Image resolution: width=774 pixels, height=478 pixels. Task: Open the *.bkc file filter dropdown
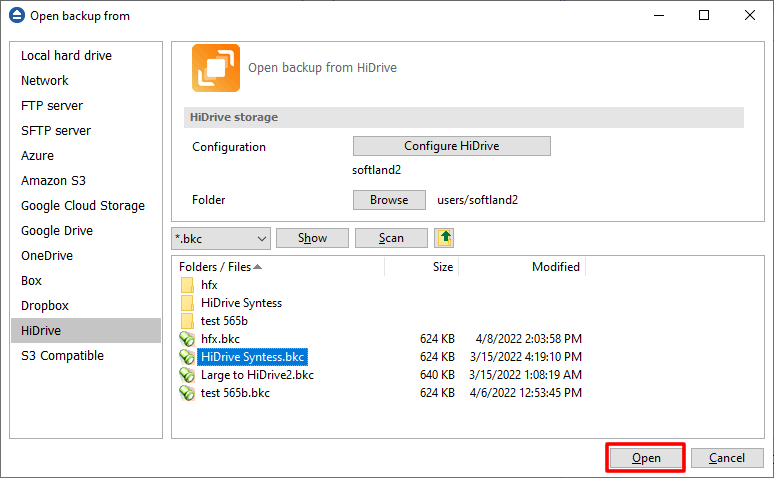[x=221, y=239]
